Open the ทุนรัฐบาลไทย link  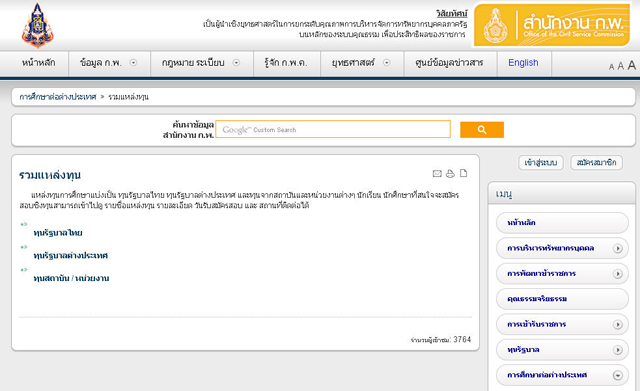[x=58, y=233]
